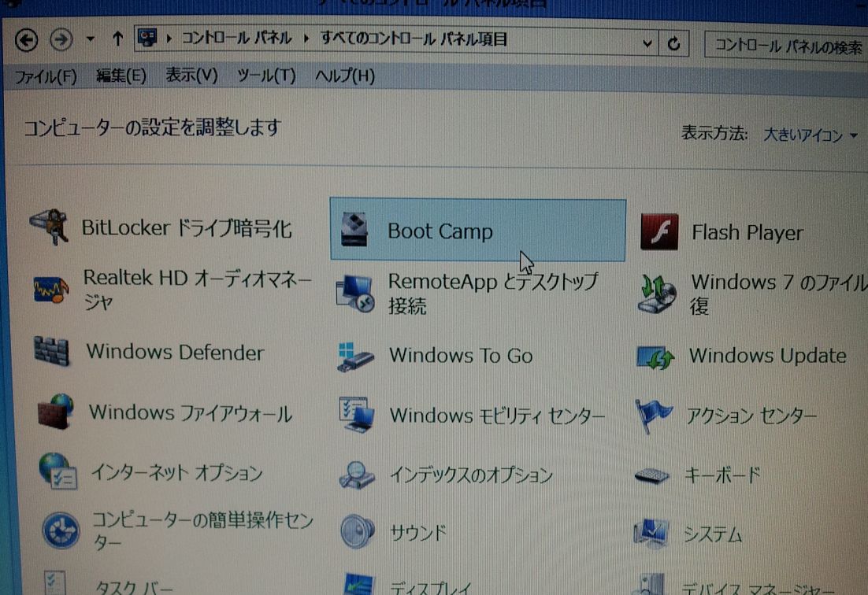Click the Windows 7 のファイル icon
The image size is (868, 595).
click(657, 294)
